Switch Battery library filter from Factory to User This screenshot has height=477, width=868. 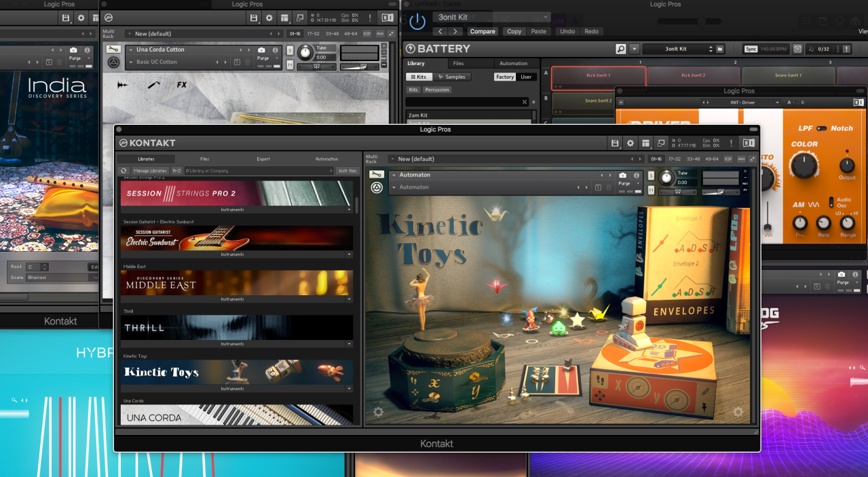click(527, 77)
